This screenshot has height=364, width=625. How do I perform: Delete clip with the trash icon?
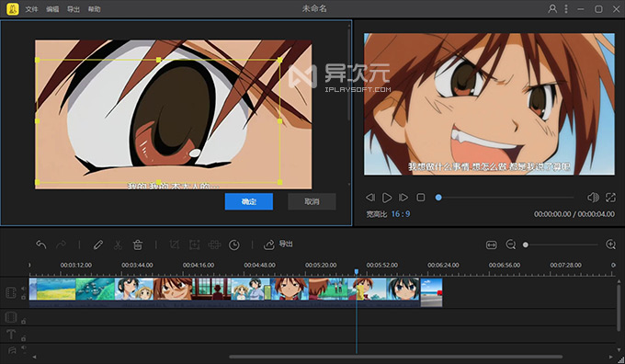pyautogui.click(x=138, y=245)
